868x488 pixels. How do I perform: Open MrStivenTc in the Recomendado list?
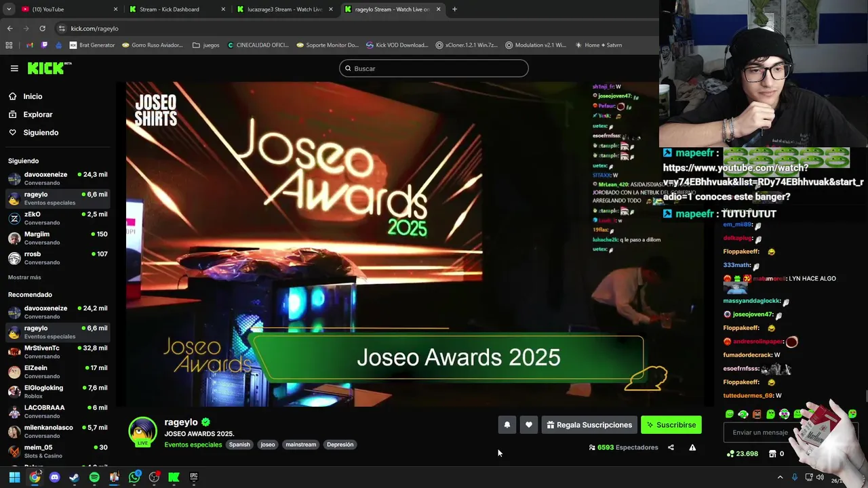(58, 352)
